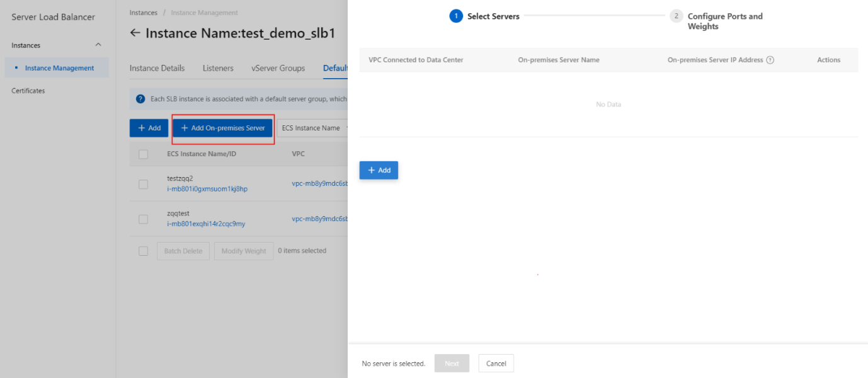Open the VPC link in the zqqtest row
868x378 pixels.
319,219
